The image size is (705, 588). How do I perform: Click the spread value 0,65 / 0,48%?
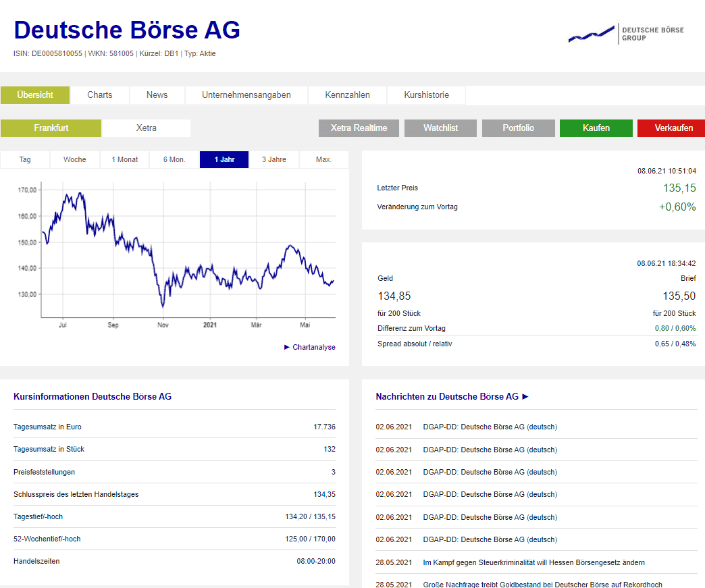point(675,344)
